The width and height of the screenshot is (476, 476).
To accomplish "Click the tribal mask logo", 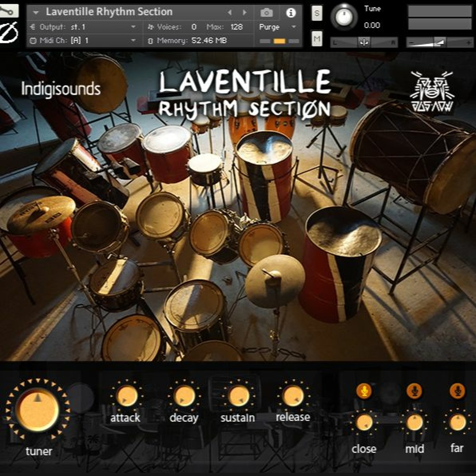I will (x=431, y=91).
